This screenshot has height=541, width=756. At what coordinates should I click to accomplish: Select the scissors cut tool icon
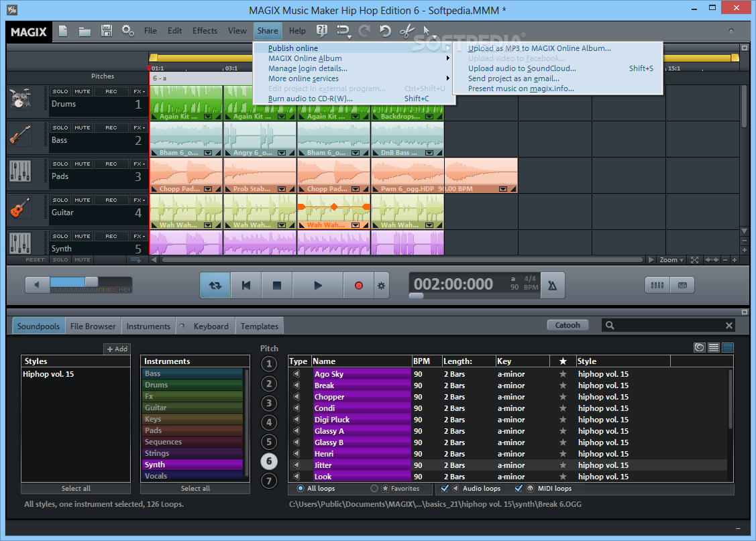(x=407, y=31)
